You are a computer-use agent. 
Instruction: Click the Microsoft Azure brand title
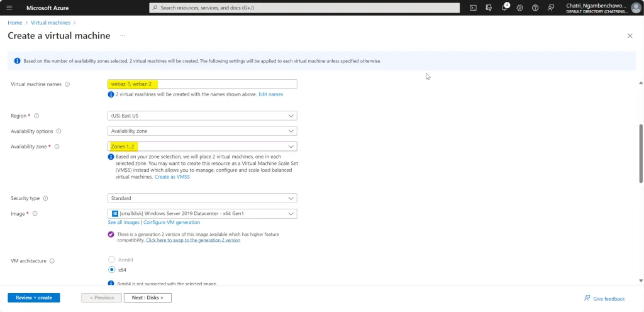coord(48,8)
